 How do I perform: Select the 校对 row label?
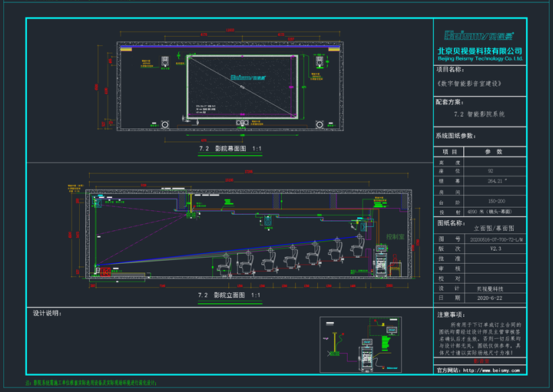point(449,278)
